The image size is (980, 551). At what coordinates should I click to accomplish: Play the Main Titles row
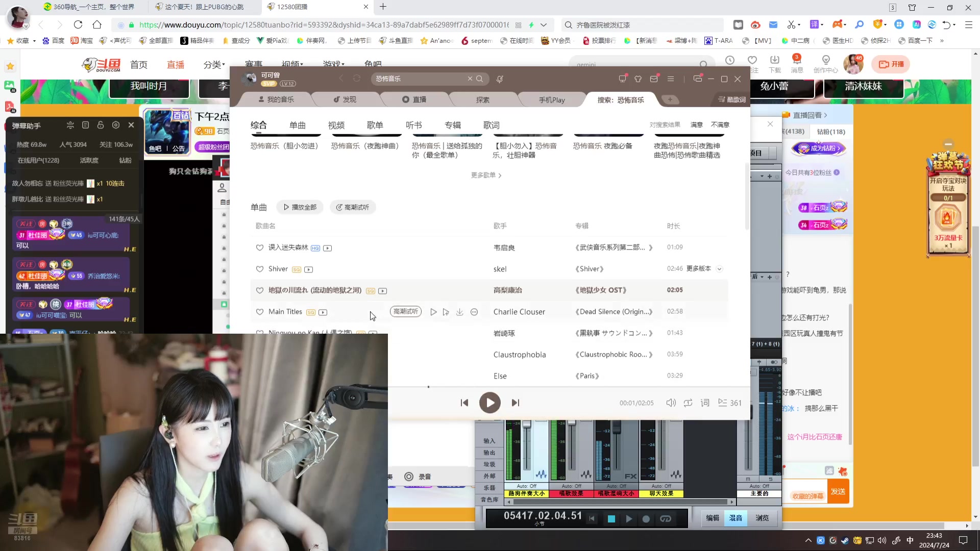tap(433, 312)
